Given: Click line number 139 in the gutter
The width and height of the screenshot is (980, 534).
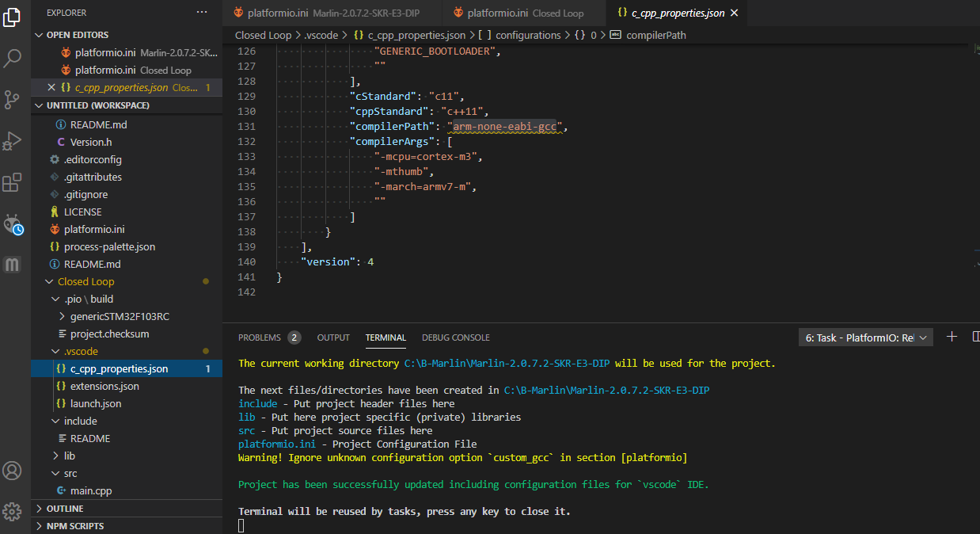Looking at the screenshot, I should click(246, 246).
